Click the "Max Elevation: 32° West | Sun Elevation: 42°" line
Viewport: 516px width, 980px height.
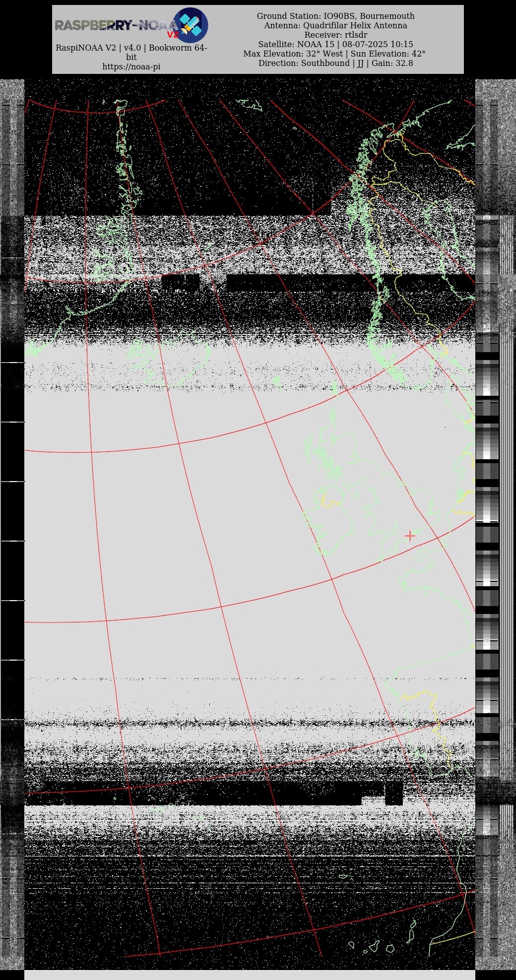(x=334, y=54)
